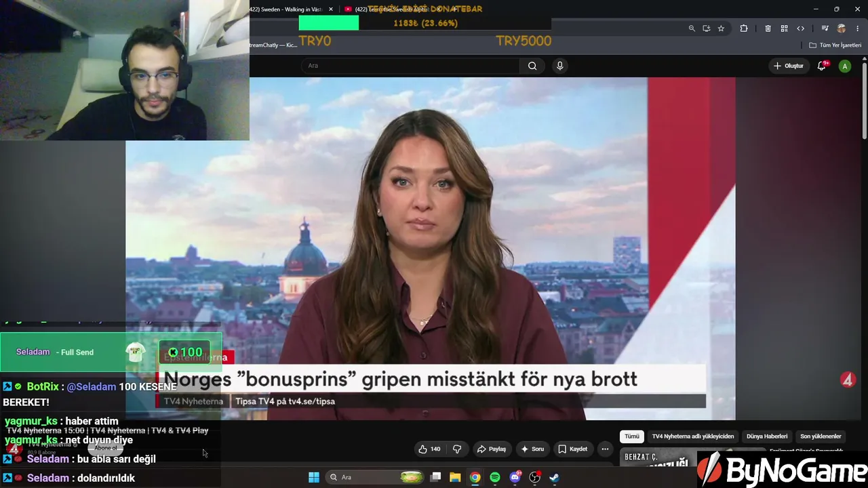Screen dimensions: 868x488
Task: Open more actions ellipsis under video
Action: tap(605, 449)
